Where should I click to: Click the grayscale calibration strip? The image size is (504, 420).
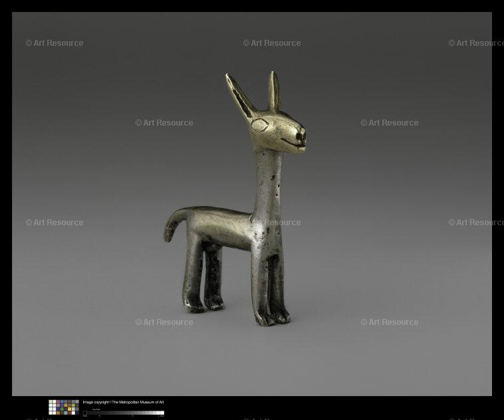click(x=124, y=413)
